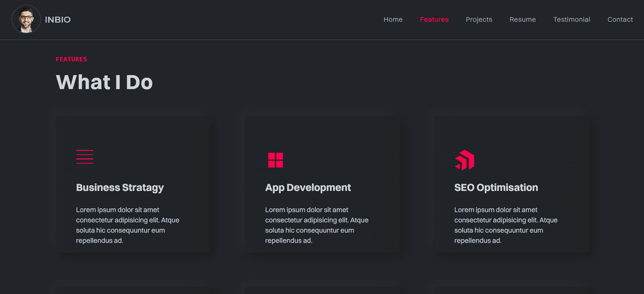644x294 pixels.
Task: Select the highlighted Features nav link
Action: [x=434, y=20]
